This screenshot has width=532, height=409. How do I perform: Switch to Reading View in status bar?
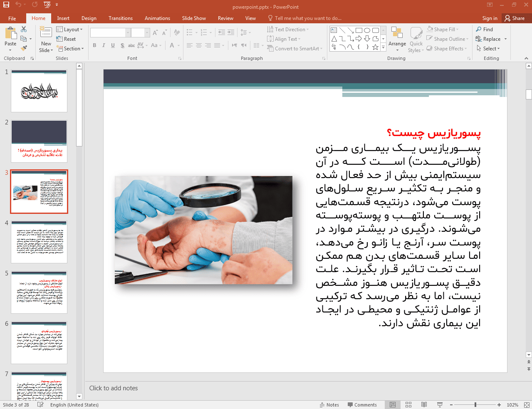(x=424, y=405)
